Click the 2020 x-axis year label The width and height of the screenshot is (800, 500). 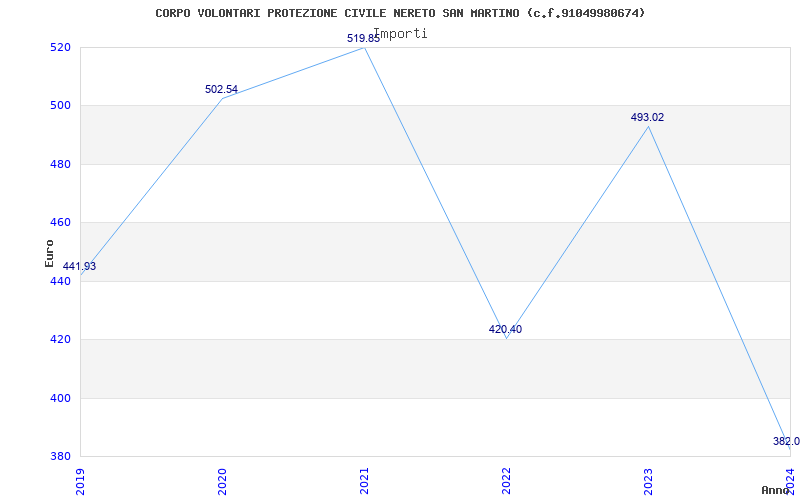(222, 481)
